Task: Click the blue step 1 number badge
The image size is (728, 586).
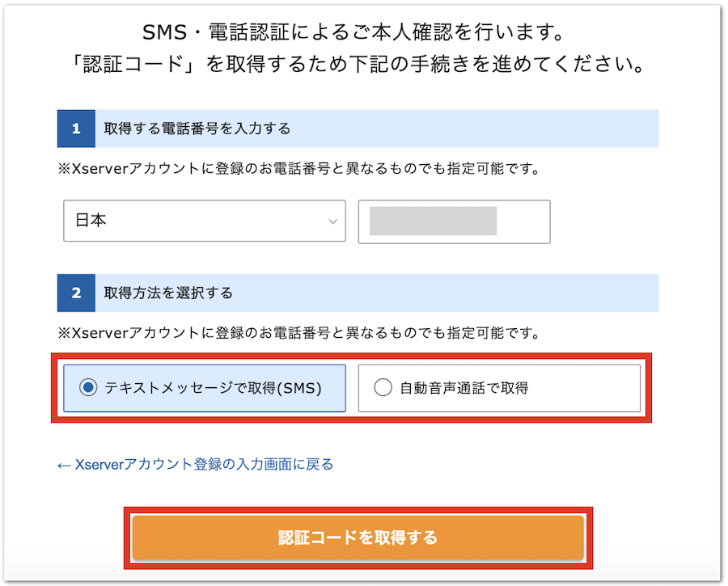Action: point(76,129)
